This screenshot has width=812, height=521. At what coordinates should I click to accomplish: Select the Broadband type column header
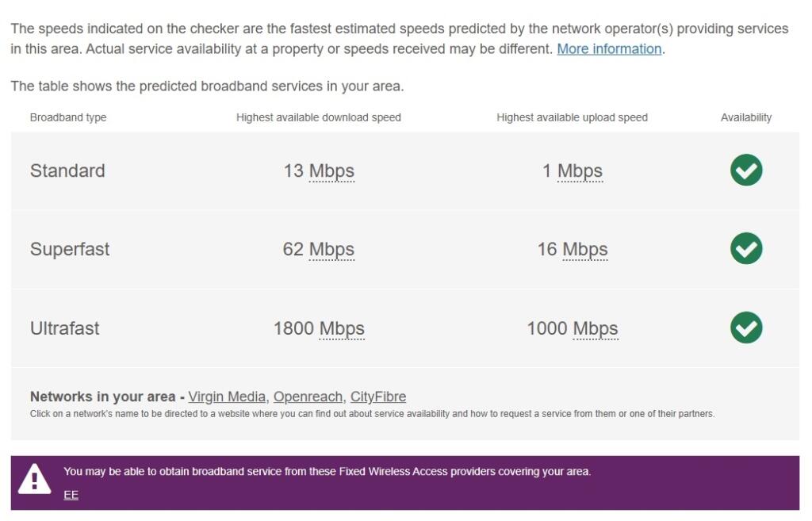click(71, 117)
